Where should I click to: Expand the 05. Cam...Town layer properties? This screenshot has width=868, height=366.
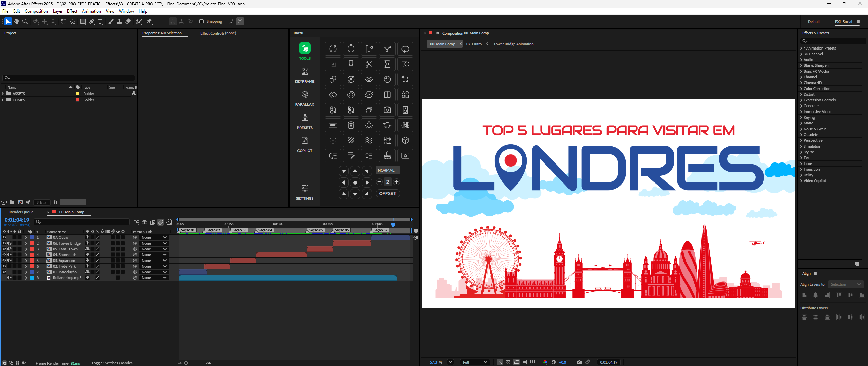26,249
